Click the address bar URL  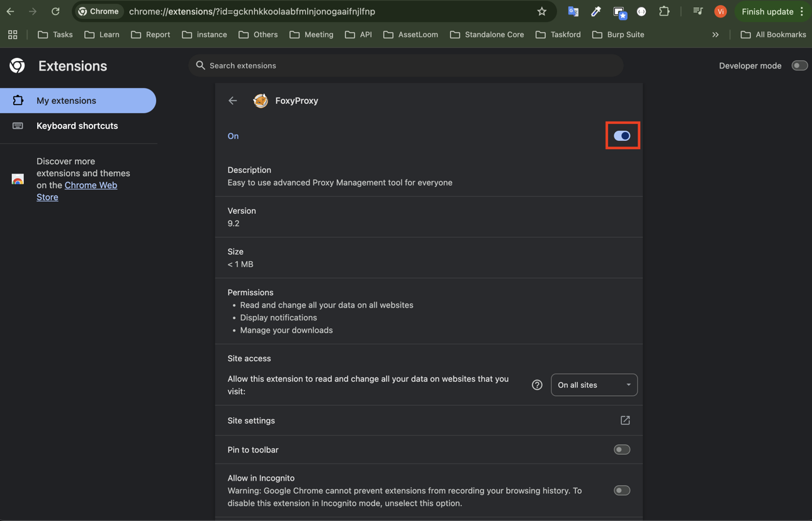click(x=252, y=11)
